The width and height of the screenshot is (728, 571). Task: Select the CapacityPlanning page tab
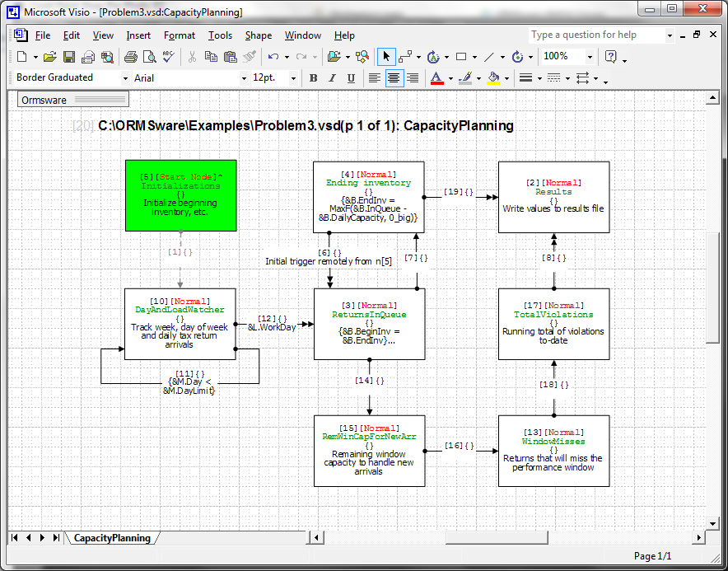coord(112,538)
